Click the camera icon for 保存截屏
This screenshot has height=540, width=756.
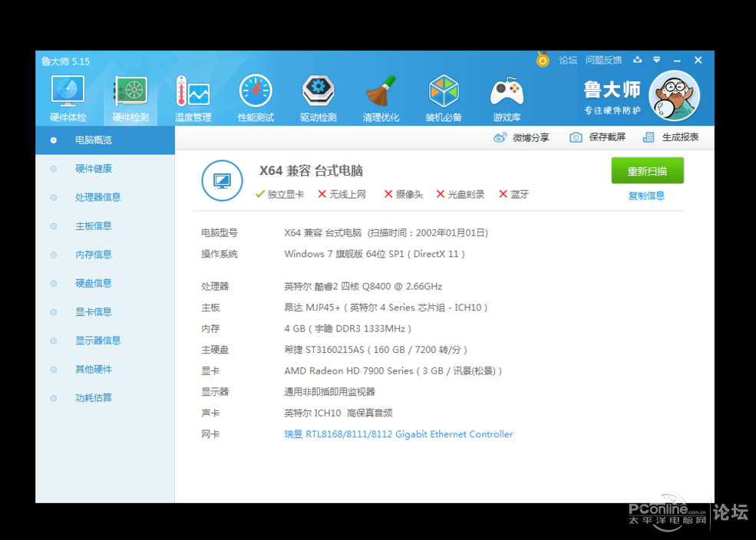(x=576, y=138)
